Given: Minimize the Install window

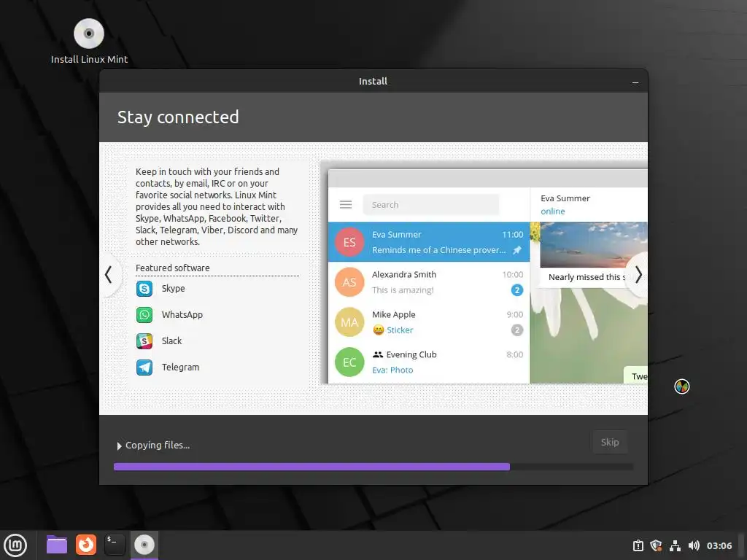Looking at the screenshot, I should point(635,82).
